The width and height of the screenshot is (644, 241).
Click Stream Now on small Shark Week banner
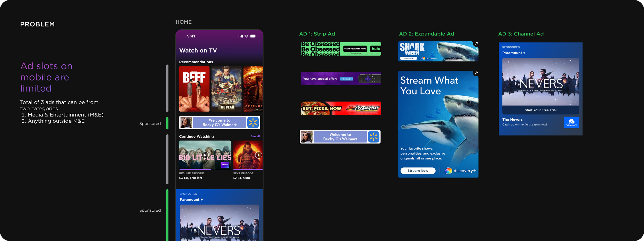pyautogui.click(x=408, y=58)
